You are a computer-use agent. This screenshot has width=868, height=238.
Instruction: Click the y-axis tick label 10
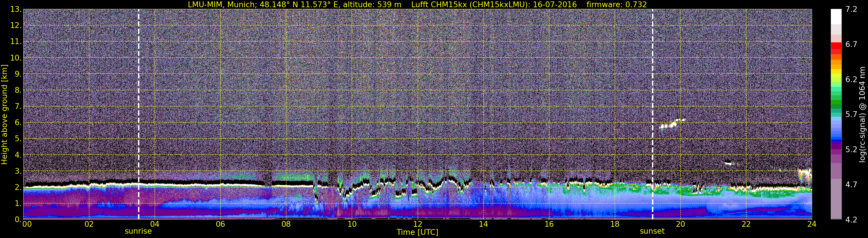pos(16,58)
